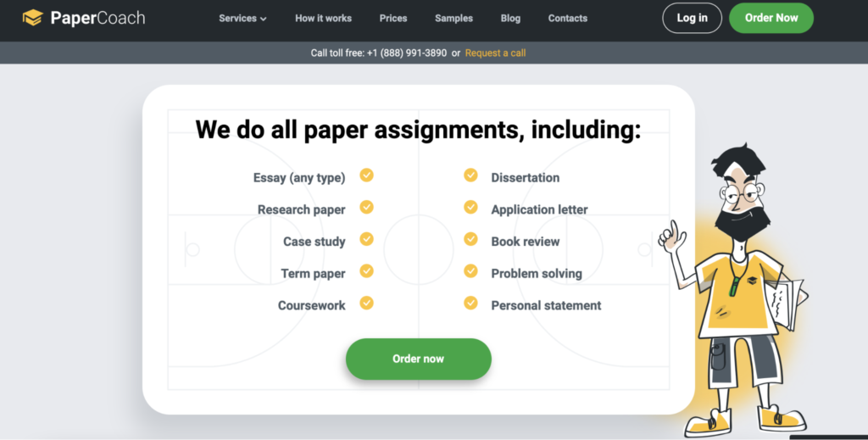868x440 pixels.
Task: Expand the Services dropdown menu
Action: point(242,19)
